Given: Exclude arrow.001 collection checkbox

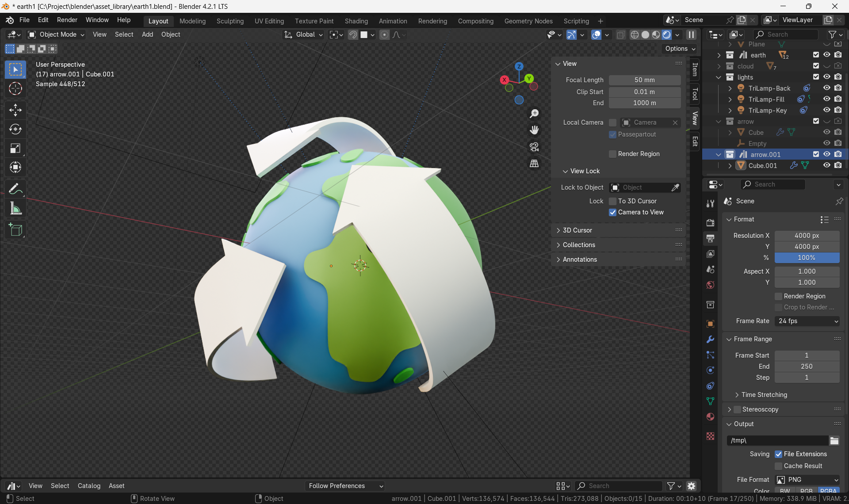Looking at the screenshot, I should [x=816, y=154].
